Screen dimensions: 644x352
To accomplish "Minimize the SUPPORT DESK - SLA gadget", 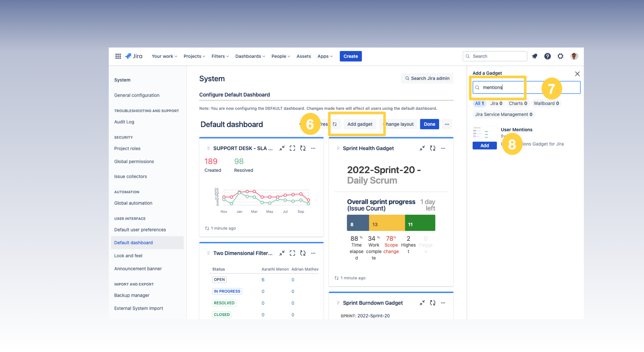I will [x=282, y=149].
